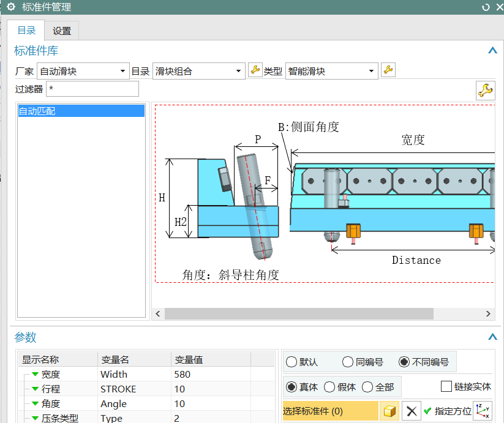504x423 pixels.
Task: Enable the 链接实体 checkbox
Action: 446,386
